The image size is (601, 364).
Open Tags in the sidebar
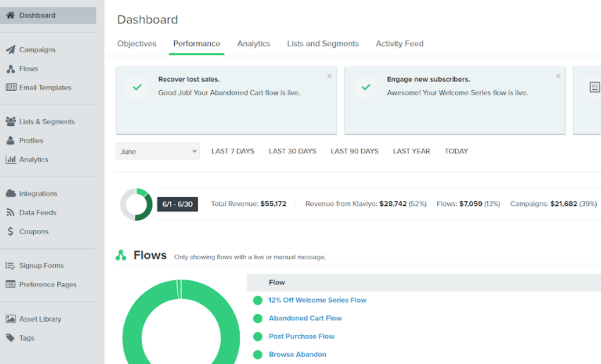click(27, 338)
